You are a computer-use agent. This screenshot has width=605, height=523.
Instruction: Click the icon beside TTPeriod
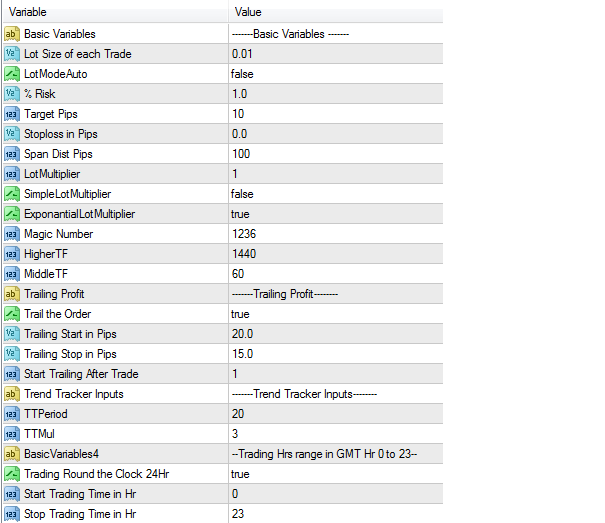[x=11, y=414]
